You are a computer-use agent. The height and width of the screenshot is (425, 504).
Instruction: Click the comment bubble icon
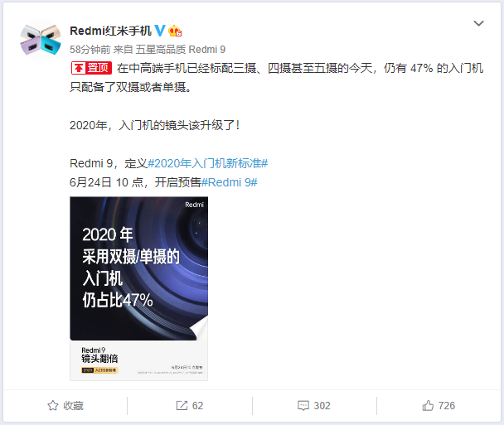[303, 405]
